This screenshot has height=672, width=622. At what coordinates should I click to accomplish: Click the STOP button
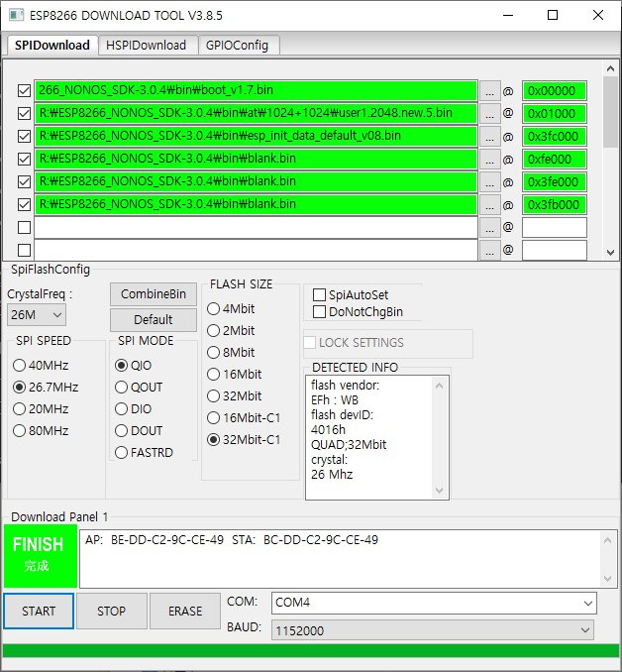pyautogui.click(x=112, y=612)
